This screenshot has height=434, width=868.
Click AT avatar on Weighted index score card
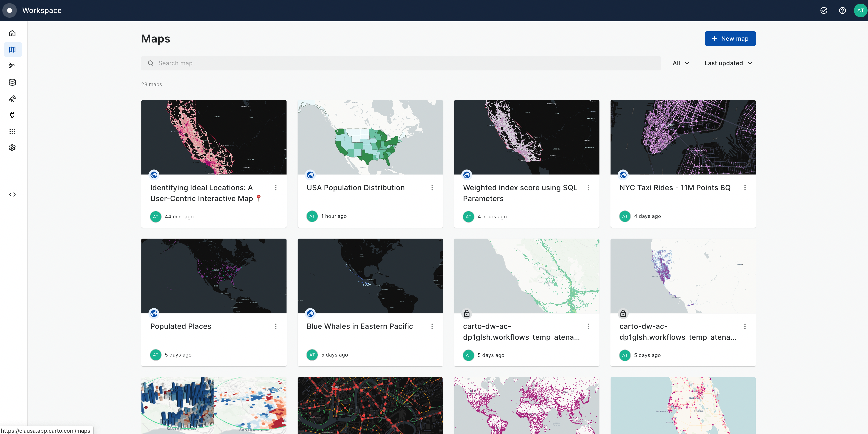pos(468,217)
